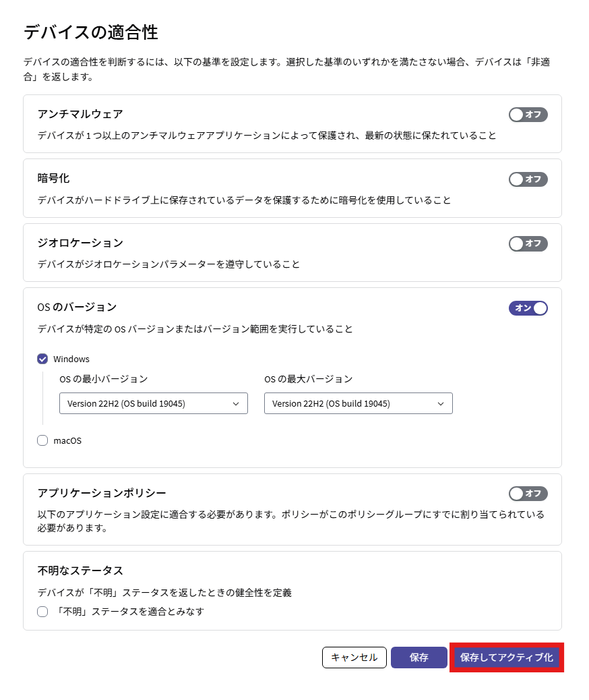Viewport: 589px width, 700px height.
Task: Click the デバイスの適合性 page title
Action: [x=90, y=32]
